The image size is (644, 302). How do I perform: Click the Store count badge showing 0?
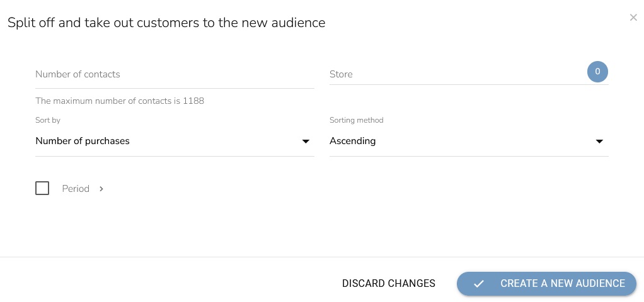(x=597, y=72)
